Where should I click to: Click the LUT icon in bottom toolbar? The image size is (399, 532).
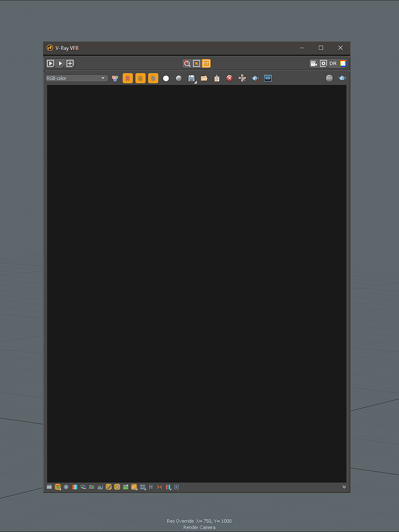point(143,487)
